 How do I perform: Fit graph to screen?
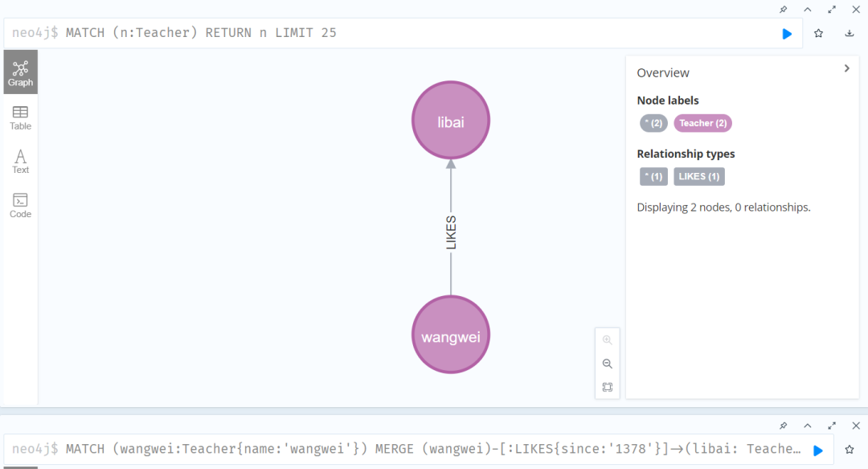[607, 387]
